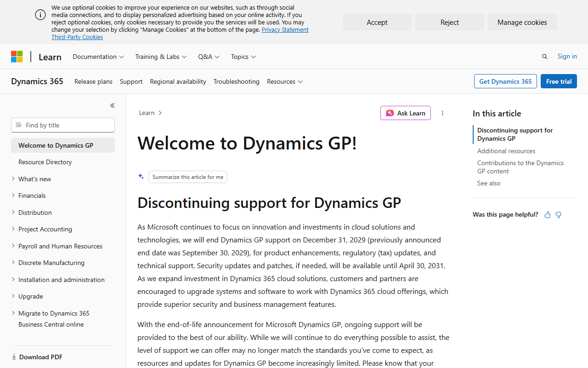Expand the Upgrade tree node

[13, 296]
